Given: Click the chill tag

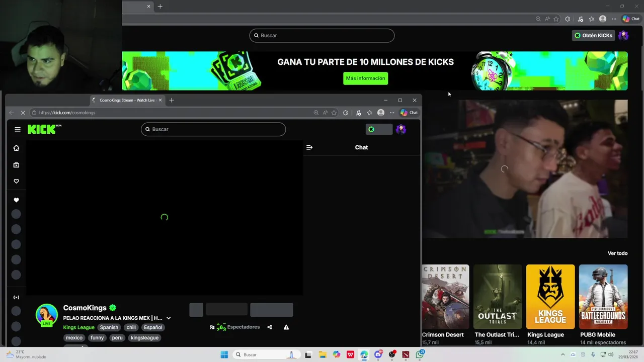Looking at the screenshot, I should click(x=131, y=327).
